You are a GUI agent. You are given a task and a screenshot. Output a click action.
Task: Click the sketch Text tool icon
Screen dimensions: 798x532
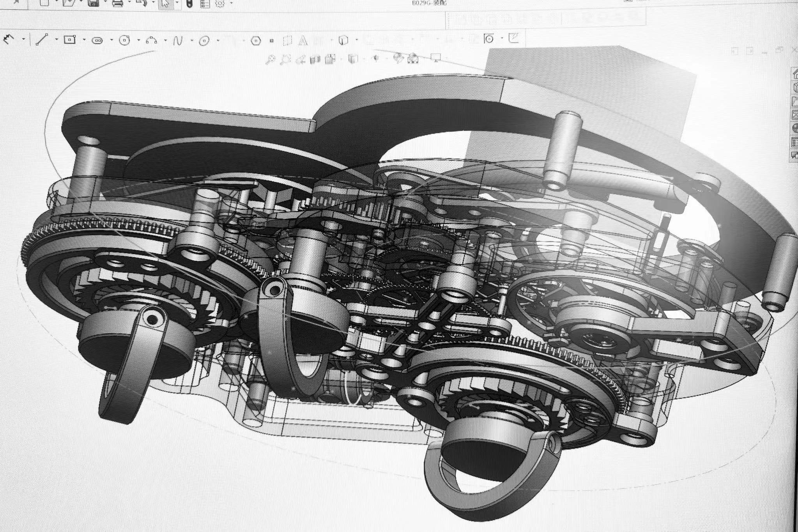click(x=303, y=41)
